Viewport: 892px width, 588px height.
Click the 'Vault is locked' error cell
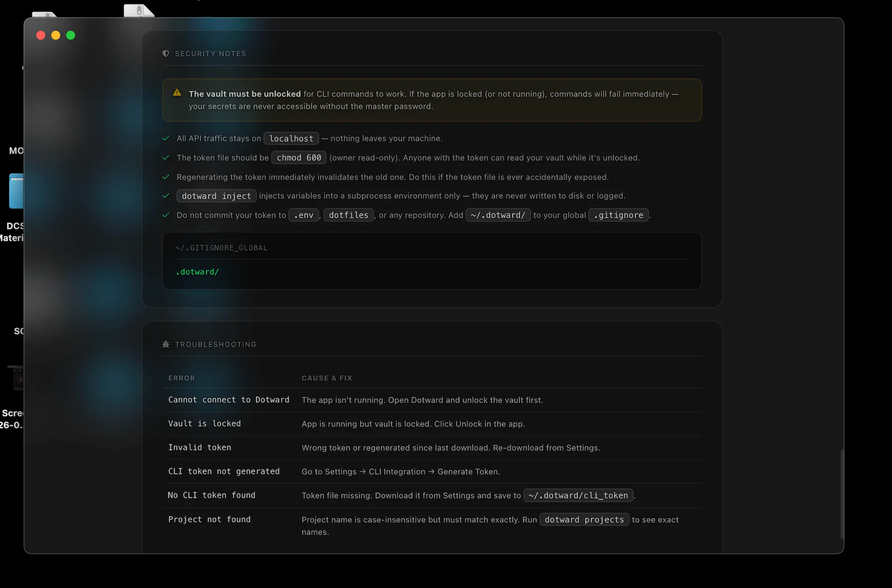(204, 424)
